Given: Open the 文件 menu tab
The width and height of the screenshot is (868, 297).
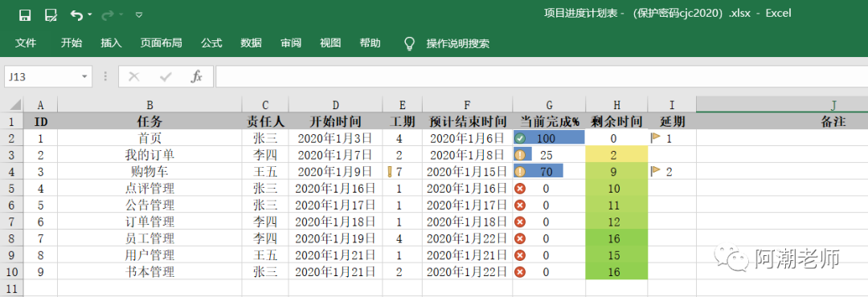Looking at the screenshot, I should click(26, 43).
